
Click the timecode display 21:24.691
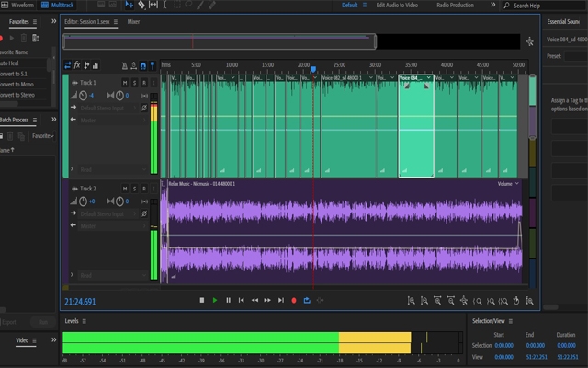[x=80, y=302]
